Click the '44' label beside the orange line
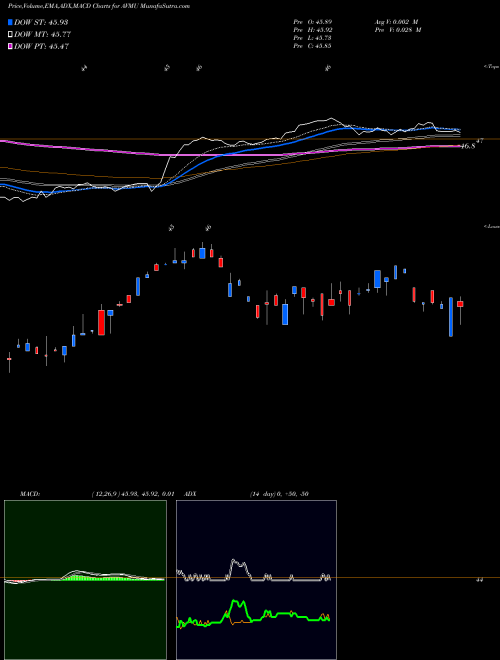The height and width of the screenshot is (660, 500). [x=479, y=580]
